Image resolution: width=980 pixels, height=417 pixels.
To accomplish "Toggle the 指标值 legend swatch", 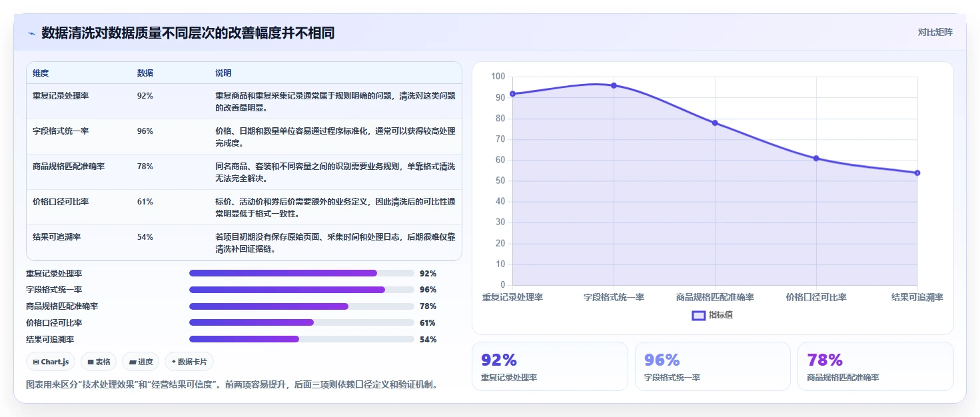I will point(699,315).
